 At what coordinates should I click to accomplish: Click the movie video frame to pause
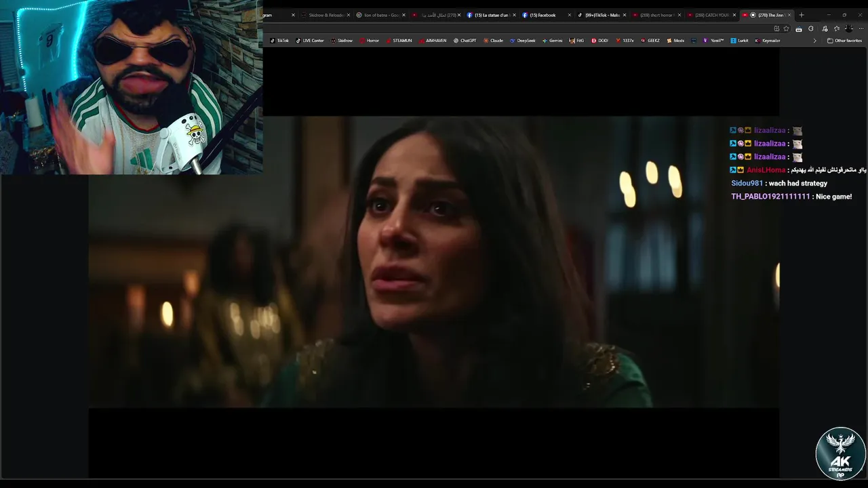click(x=434, y=262)
